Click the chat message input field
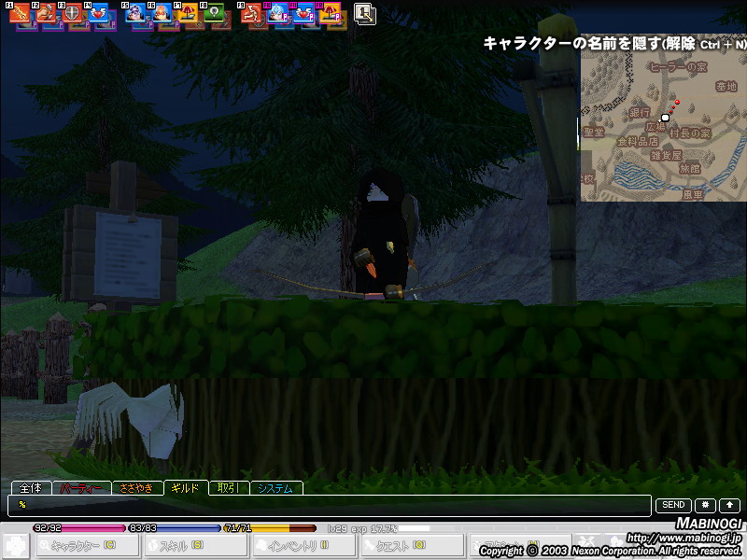This screenshot has height=560, width=747. pos(330,506)
